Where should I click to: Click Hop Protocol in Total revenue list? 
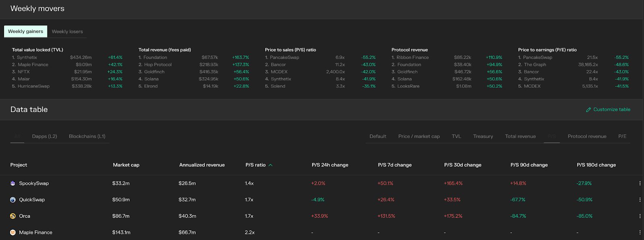(158, 65)
